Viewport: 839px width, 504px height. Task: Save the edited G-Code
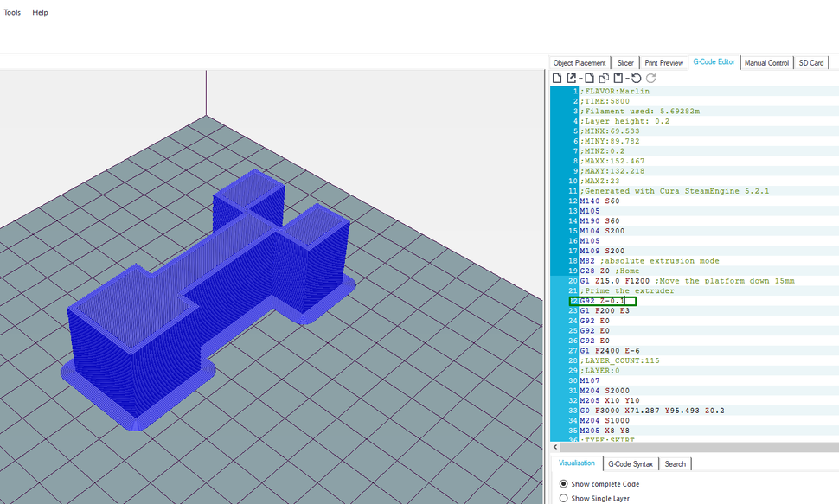point(618,78)
